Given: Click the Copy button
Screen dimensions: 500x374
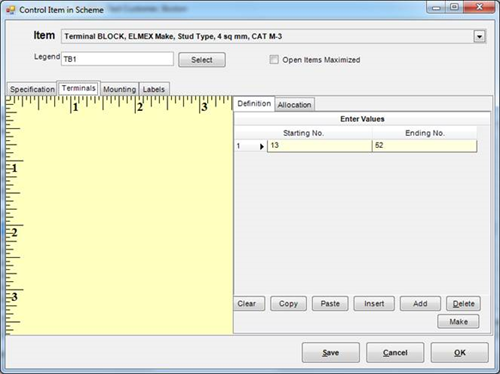Looking at the screenshot, I should pyautogui.click(x=288, y=304).
